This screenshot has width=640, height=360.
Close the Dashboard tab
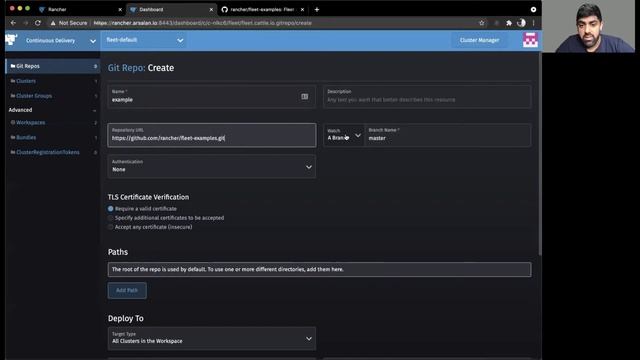pos(211,9)
